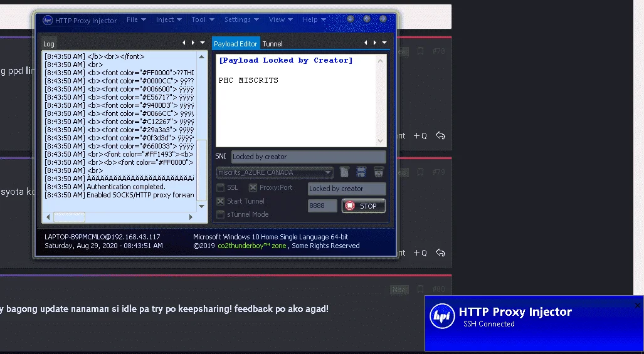
Task: Create a new config with the blank page icon
Action: pyautogui.click(x=344, y=172)
